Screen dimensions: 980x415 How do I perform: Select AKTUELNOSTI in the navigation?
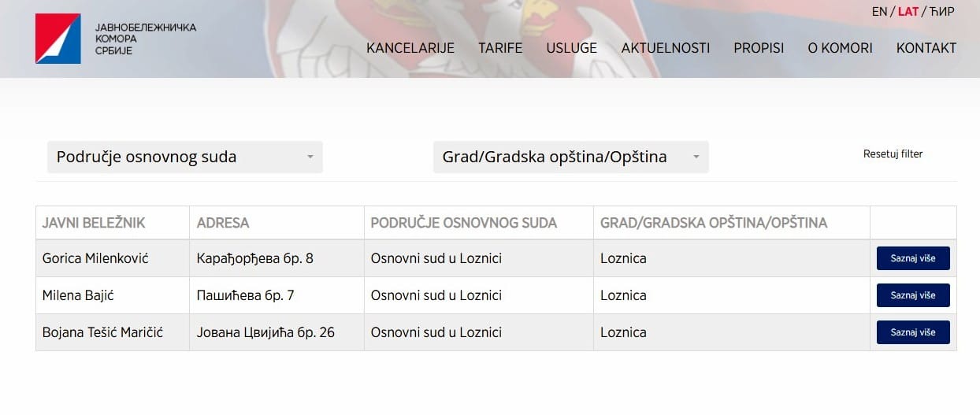(666, 48)
